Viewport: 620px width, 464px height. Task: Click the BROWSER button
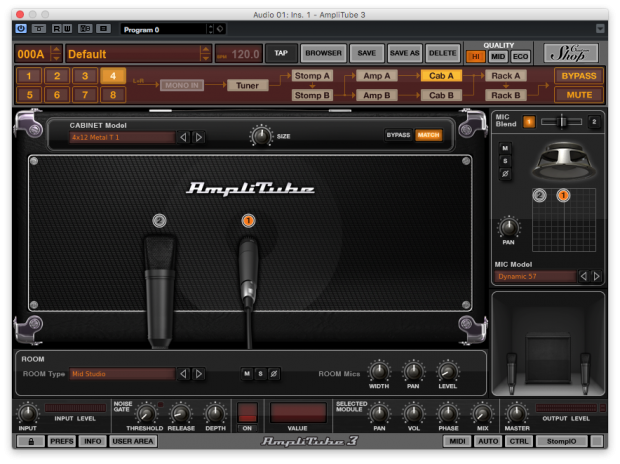click(323, 53)
